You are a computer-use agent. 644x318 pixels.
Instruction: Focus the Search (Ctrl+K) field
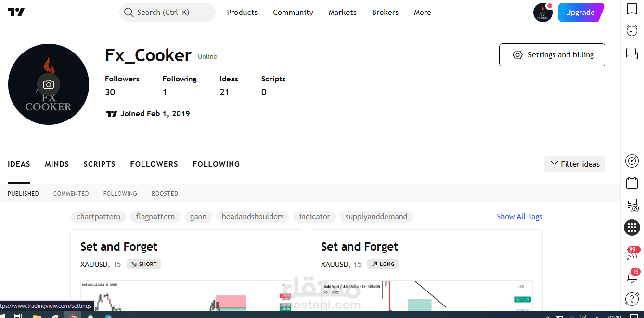click(x=167, y=13)
